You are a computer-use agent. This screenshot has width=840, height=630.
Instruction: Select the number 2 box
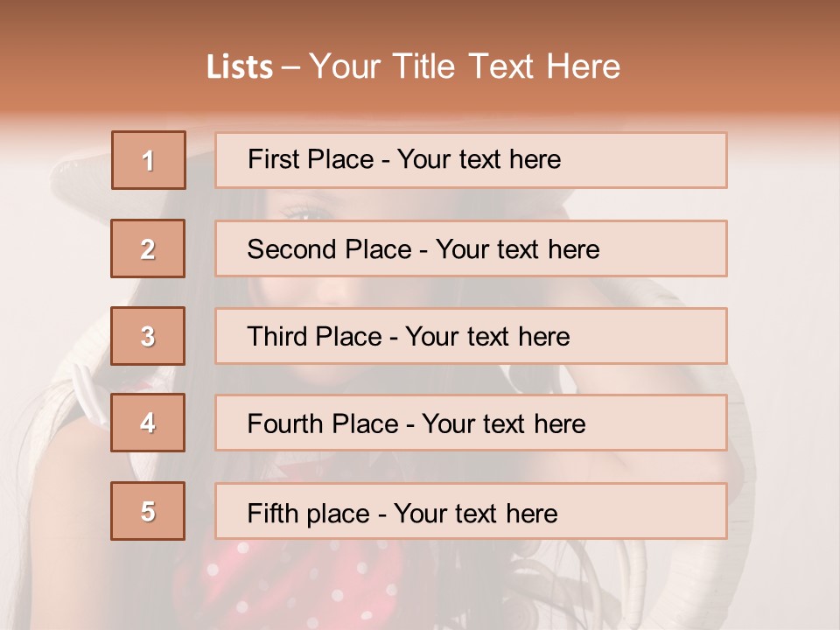pos(148,248)
